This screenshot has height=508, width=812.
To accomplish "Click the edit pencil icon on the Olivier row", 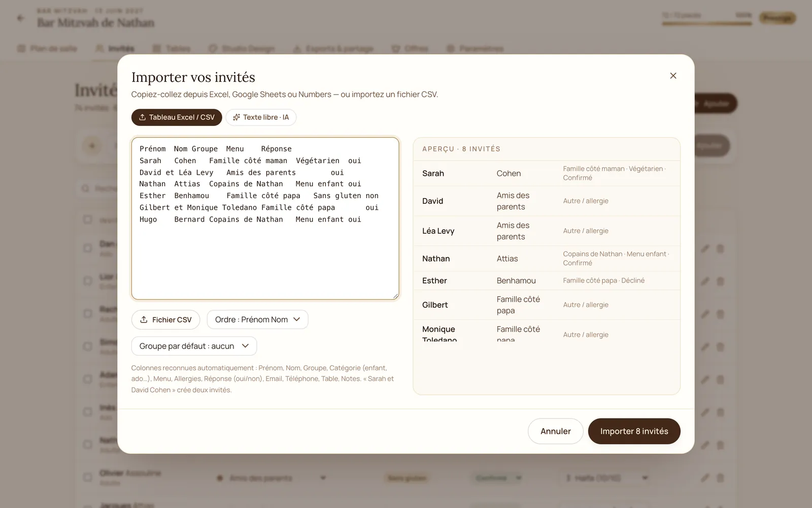I will click(705, 478).
